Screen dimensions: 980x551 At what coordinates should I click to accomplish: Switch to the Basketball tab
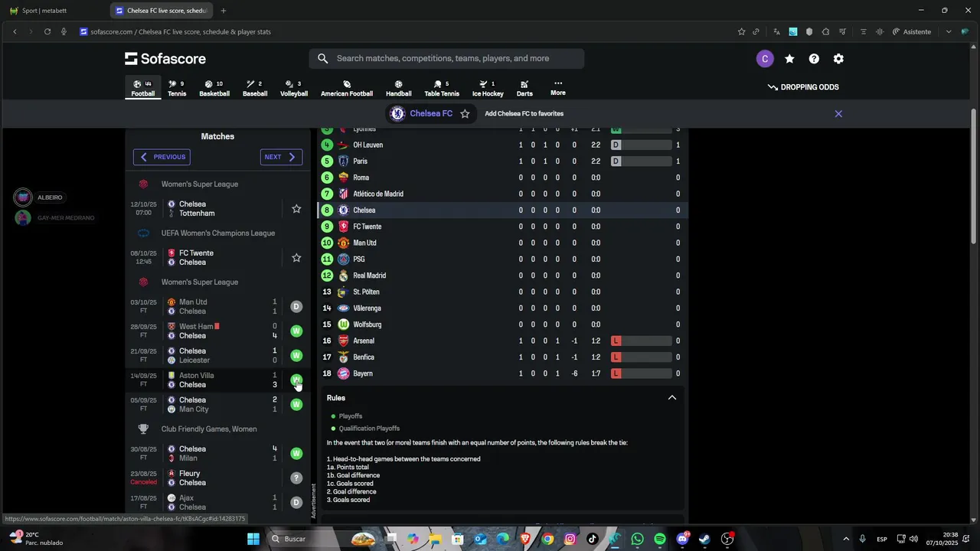[x=214, y=88]
